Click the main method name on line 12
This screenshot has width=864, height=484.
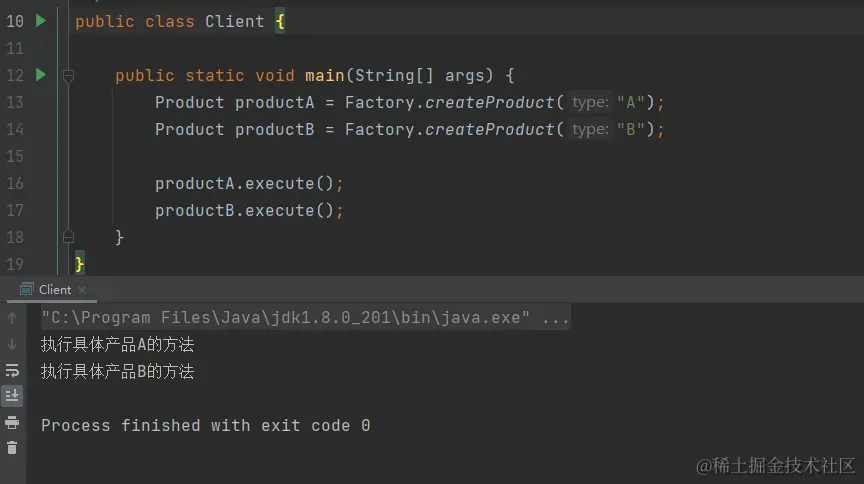click(x=325, y=76)
